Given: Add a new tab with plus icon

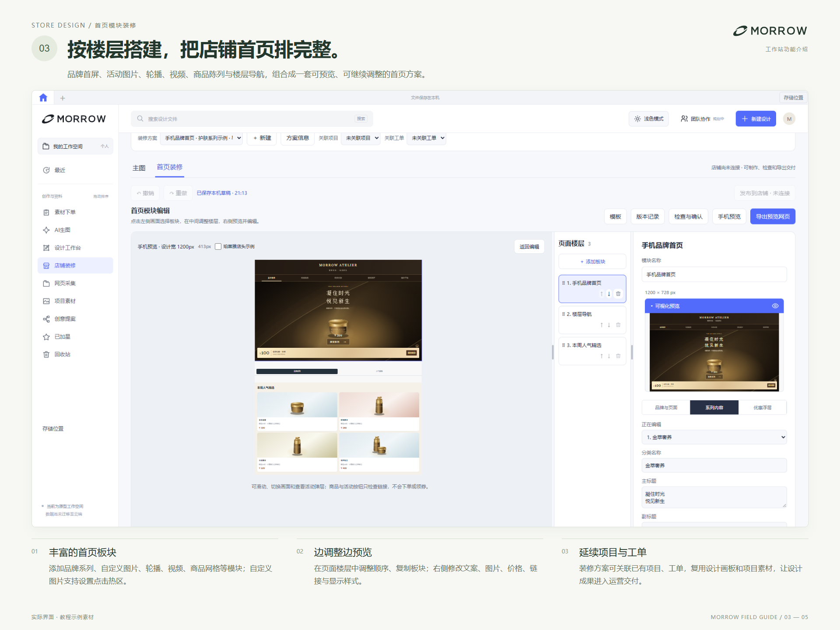Looking at the screenshot, I should 63,98.
